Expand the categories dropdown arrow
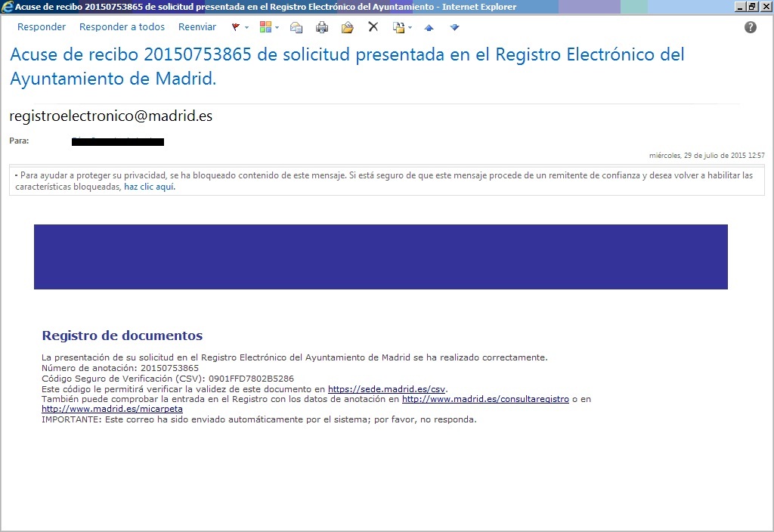The height and width of the screenshot is (532, 774). [277, 28]
